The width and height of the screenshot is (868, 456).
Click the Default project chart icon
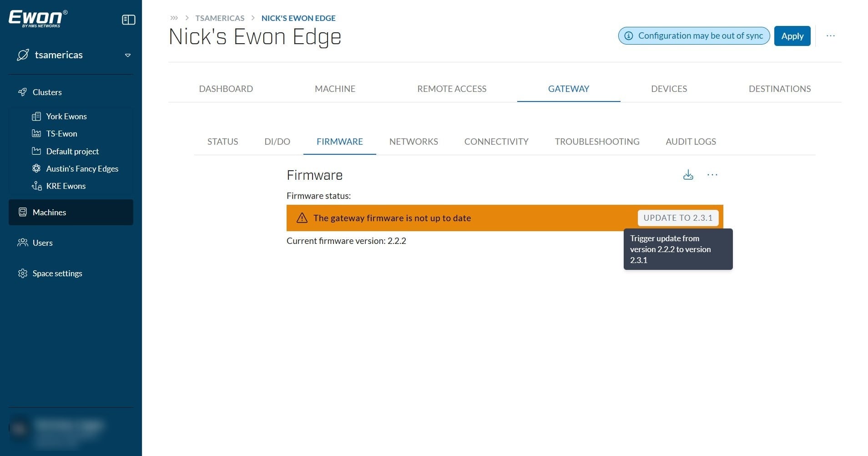coord(36,151)
